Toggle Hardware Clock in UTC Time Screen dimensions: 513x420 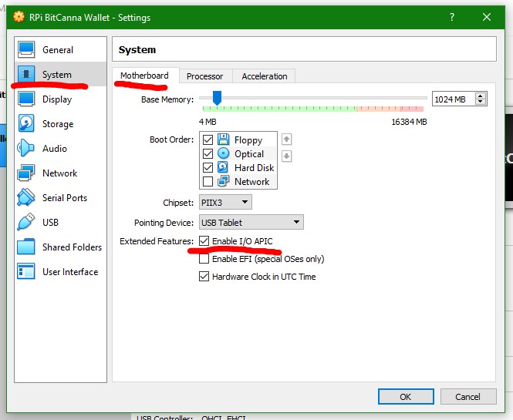[x=204, y=276]
